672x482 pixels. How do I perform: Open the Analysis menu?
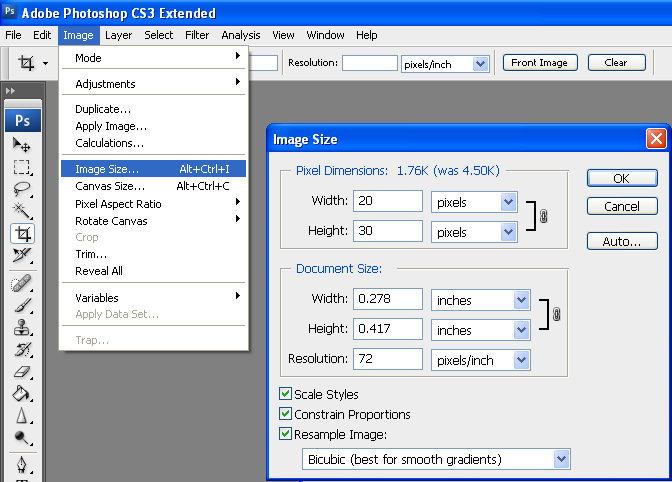[240, 35]
